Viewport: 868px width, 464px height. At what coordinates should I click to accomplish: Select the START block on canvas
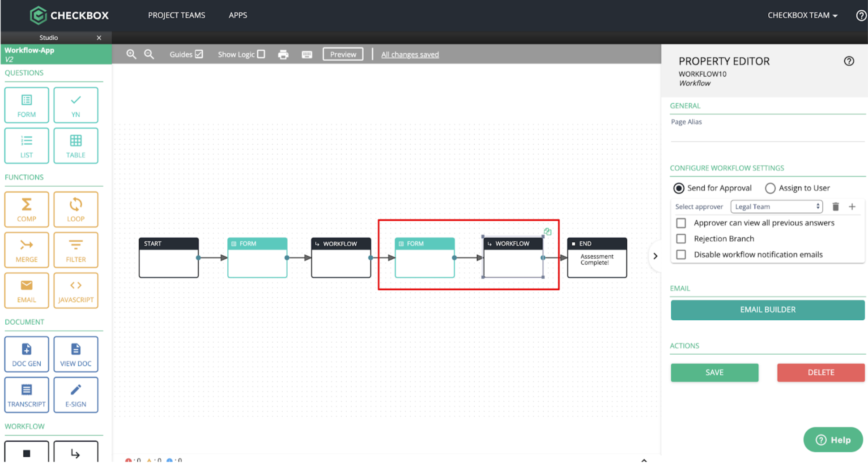click(x=169, y=258)
